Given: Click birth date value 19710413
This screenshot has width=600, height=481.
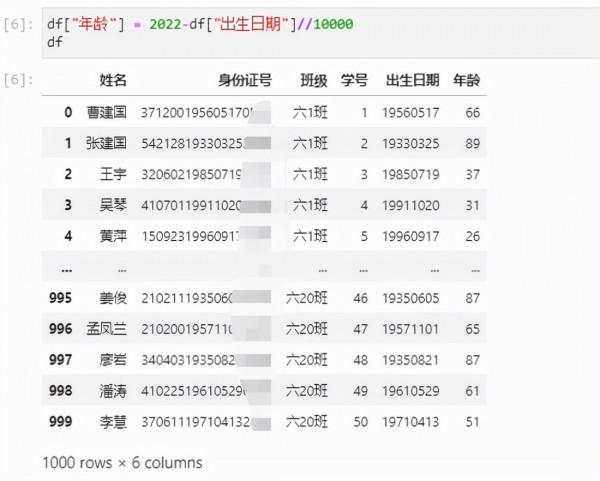Looking at the screenshot, I should pos(411,422).
